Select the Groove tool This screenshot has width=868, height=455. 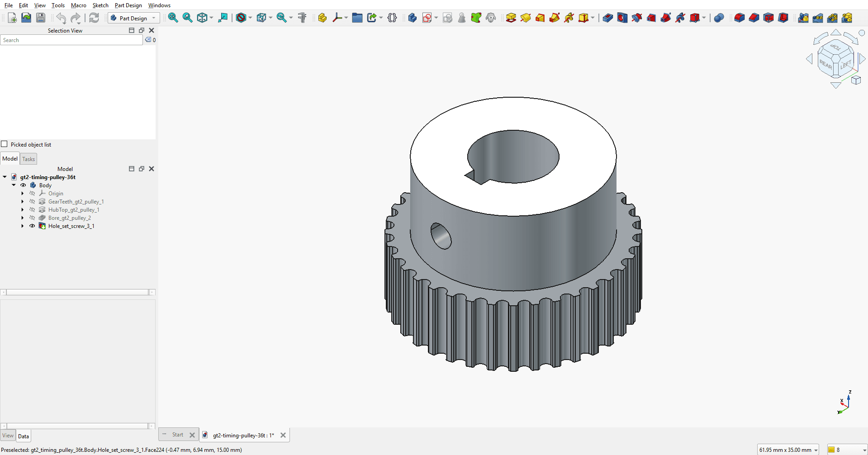[x=636, y=18]
